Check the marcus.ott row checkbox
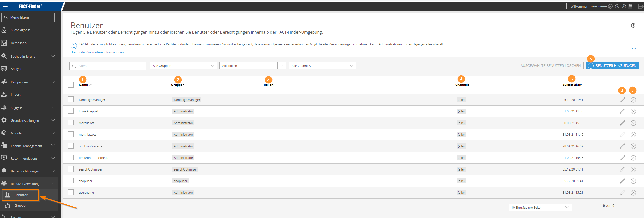The image size is (644, 218). pyautogui.click(x=71, y=123)
